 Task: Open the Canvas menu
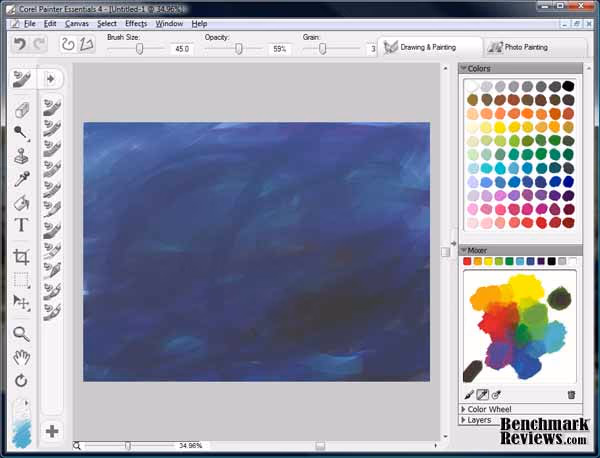[x=77, y=24]
